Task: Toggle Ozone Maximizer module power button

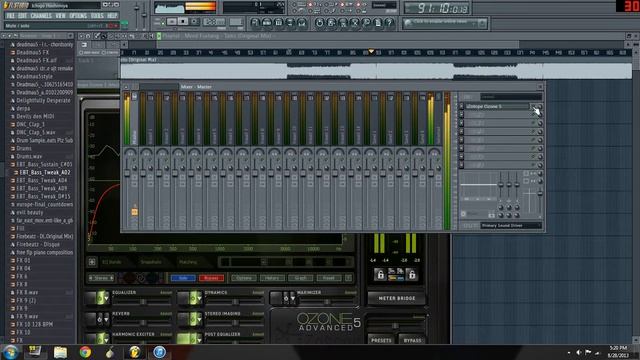Action: (285, 298)
